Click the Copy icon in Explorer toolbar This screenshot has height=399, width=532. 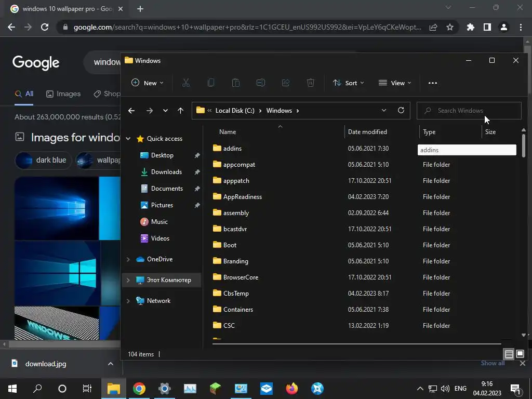211,83
